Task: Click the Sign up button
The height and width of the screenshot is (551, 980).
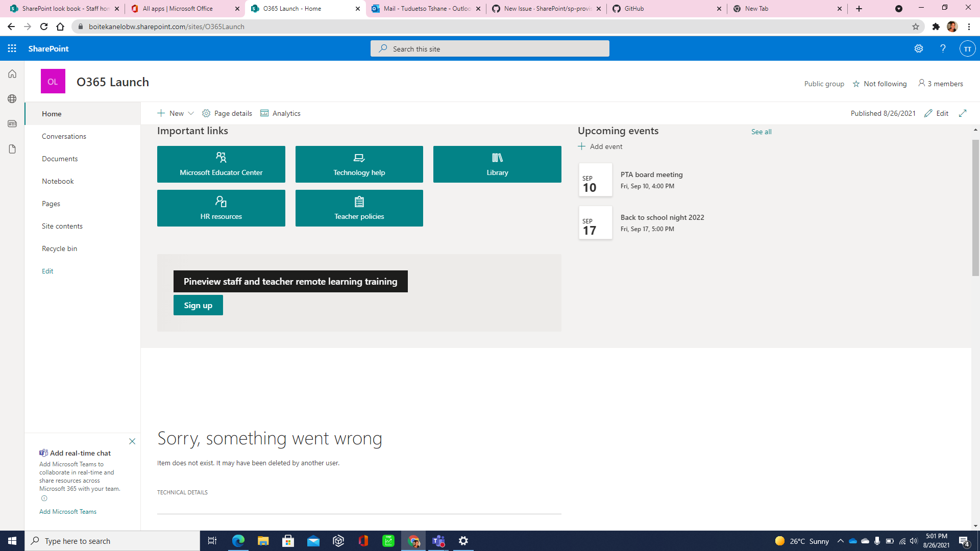Action: click(x=198, y=305)
